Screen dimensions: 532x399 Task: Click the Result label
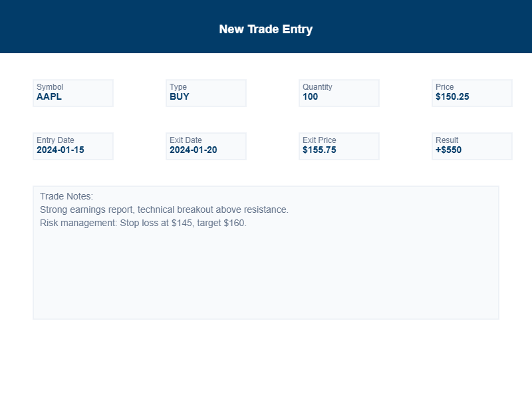point(446,140)
